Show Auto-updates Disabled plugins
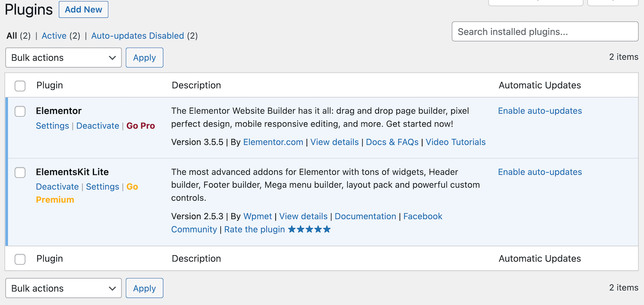 coord(138,36)
